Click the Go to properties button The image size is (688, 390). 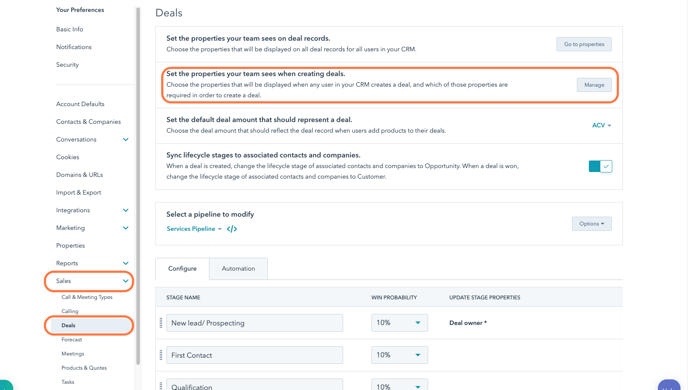[x=584, y=44]
